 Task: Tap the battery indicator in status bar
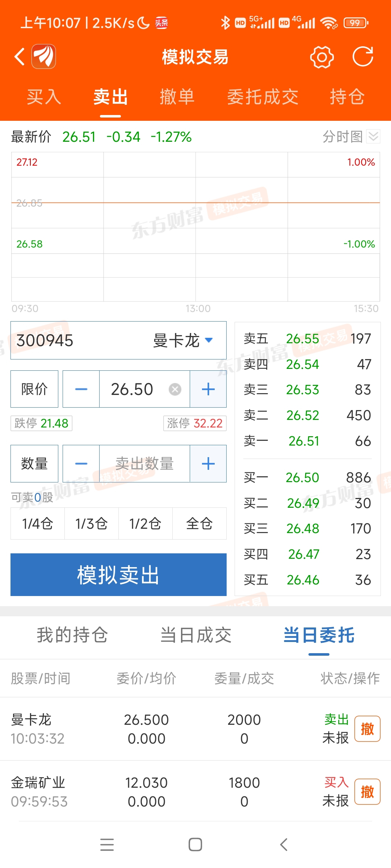[356, 23]
